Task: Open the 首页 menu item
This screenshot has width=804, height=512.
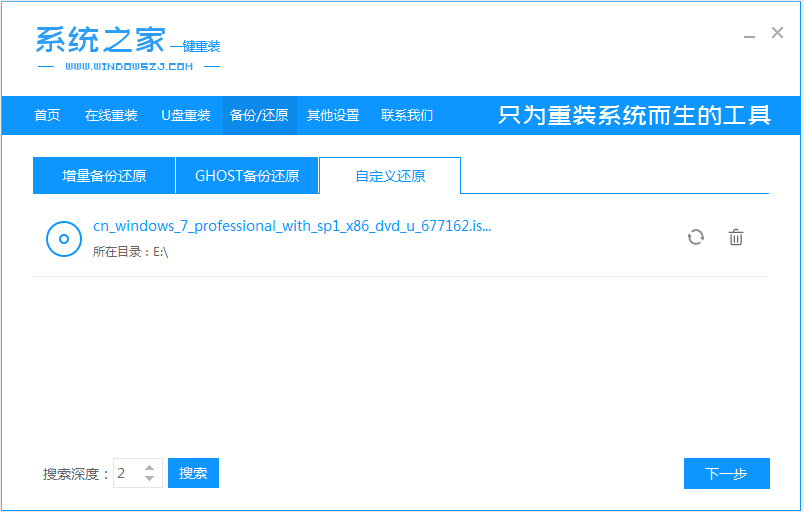Action: [47, 115]
